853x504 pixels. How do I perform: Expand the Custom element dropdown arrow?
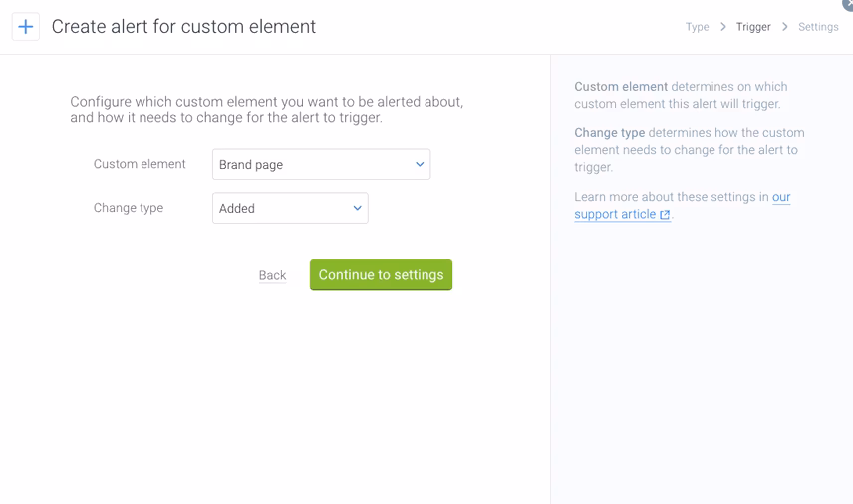(x=420, y=165)
